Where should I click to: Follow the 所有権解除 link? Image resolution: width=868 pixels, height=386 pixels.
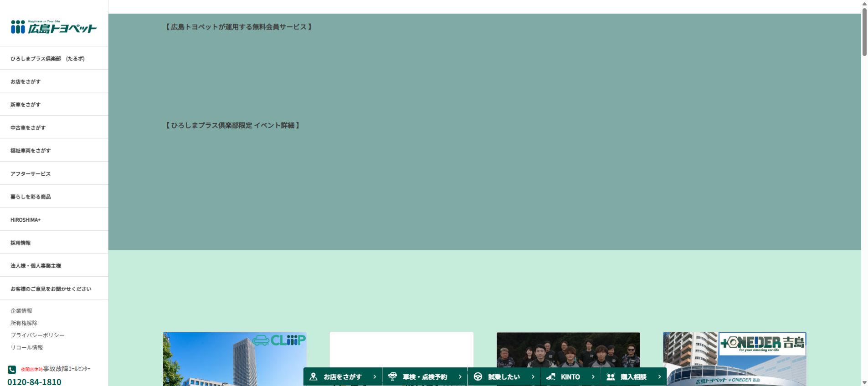click(x=24, y=323)
